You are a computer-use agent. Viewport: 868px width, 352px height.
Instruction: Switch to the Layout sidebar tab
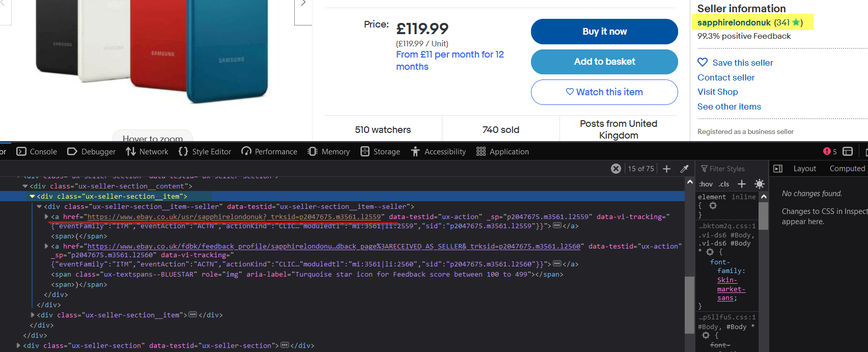[x=804, y=169]
